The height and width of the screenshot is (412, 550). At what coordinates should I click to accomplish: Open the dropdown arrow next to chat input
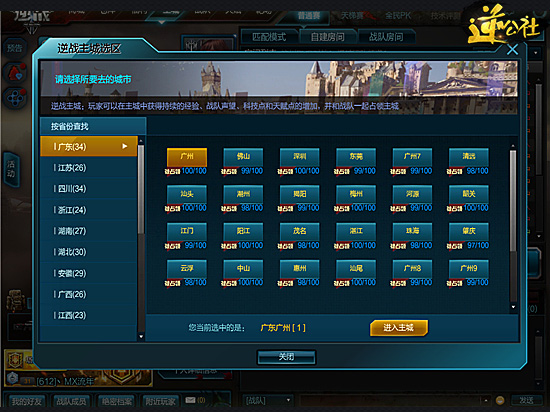tap(486, 400)
